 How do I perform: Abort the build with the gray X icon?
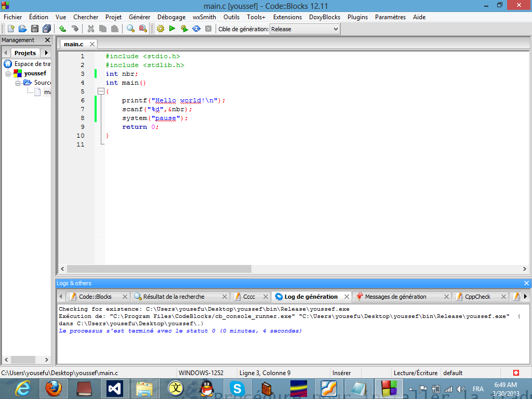(x=208, y=29)
